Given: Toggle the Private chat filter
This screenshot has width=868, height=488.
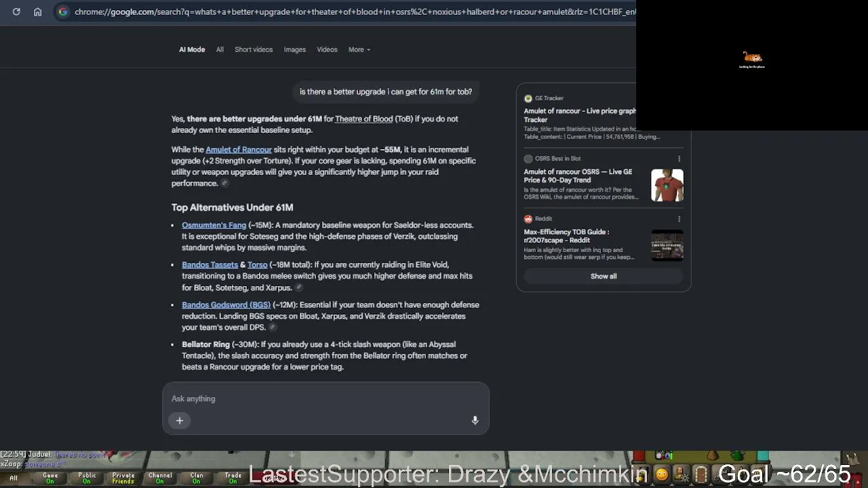Looking at the screenshot, I should pyautogui.click(x=123, y=478).
